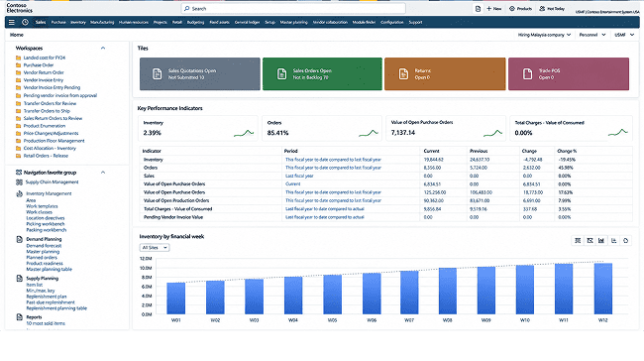Image resolution: width=644 pixels, height=361 pixels.
Task: Click Last fiscal year link in Sales row
Action: [299, 176]
